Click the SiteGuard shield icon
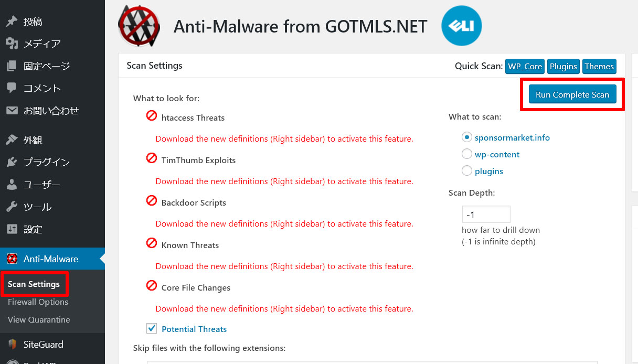 click(12, 345)
